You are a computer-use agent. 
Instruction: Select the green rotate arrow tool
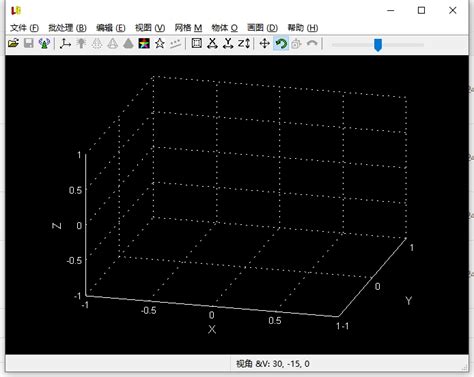tap(281, 43)
